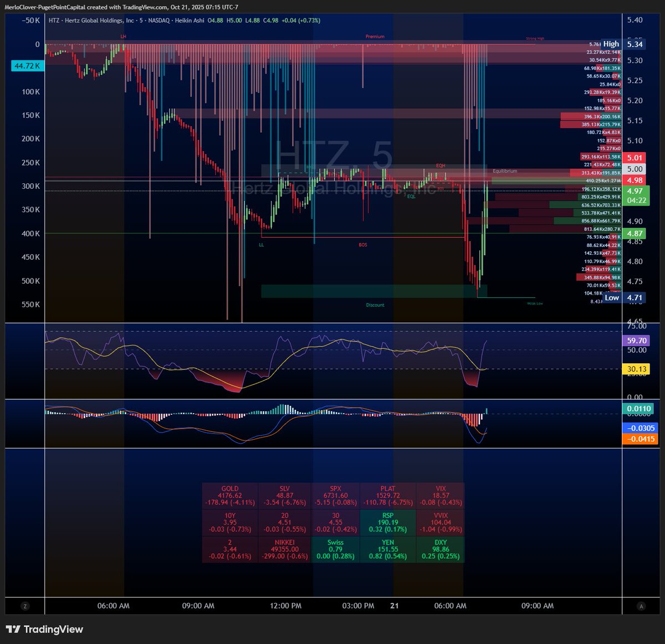Select the VIX 18.57 table cell
Viewport: 665px width, 644px height.
coord(441,496)
